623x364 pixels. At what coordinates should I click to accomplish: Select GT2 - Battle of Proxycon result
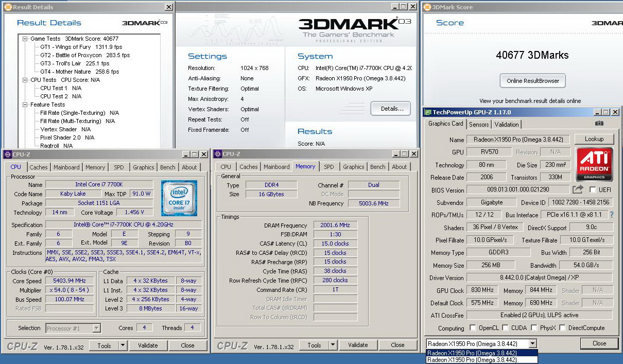tap(85, 55)
